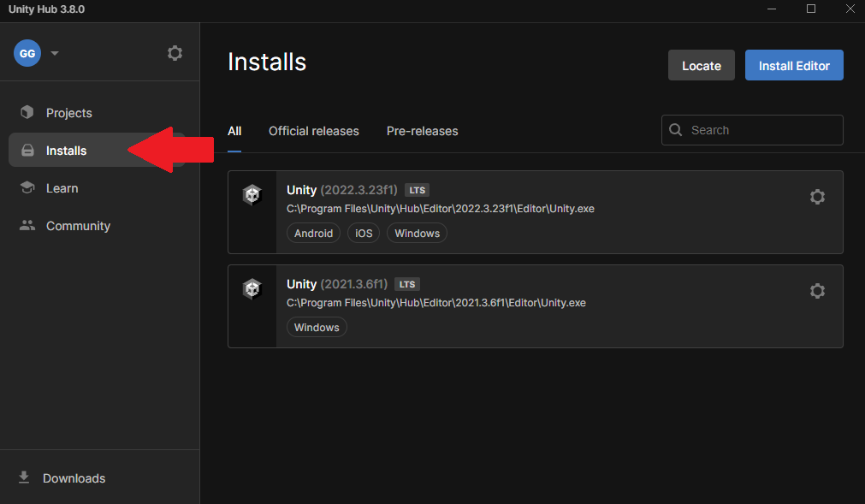
Task: Select the Installs sidebar item
Action: [x=97, y=150]
